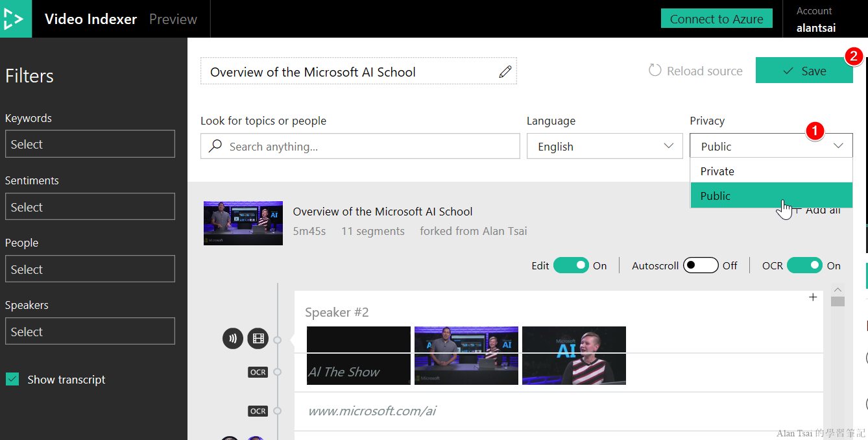This screenshot has height=440, width=868.
Task: Click the Connect to Azure button
Action: tap(717, 19)
